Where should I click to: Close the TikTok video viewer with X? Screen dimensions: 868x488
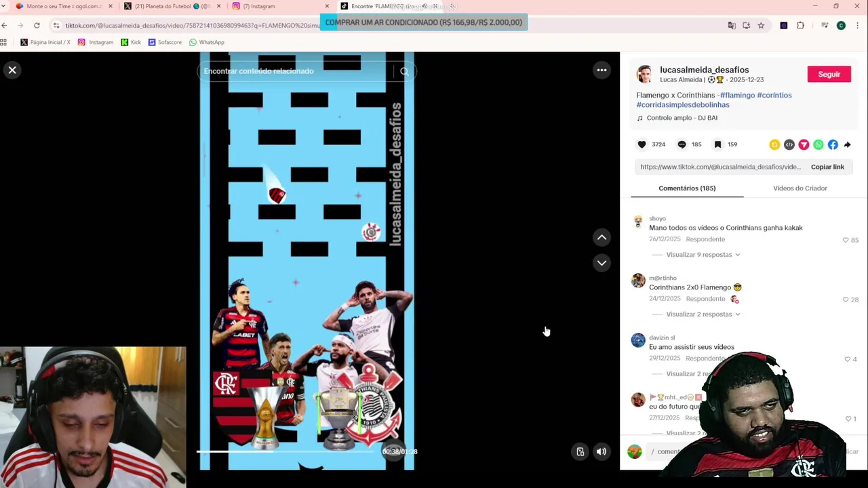click(x=12, y=70)
